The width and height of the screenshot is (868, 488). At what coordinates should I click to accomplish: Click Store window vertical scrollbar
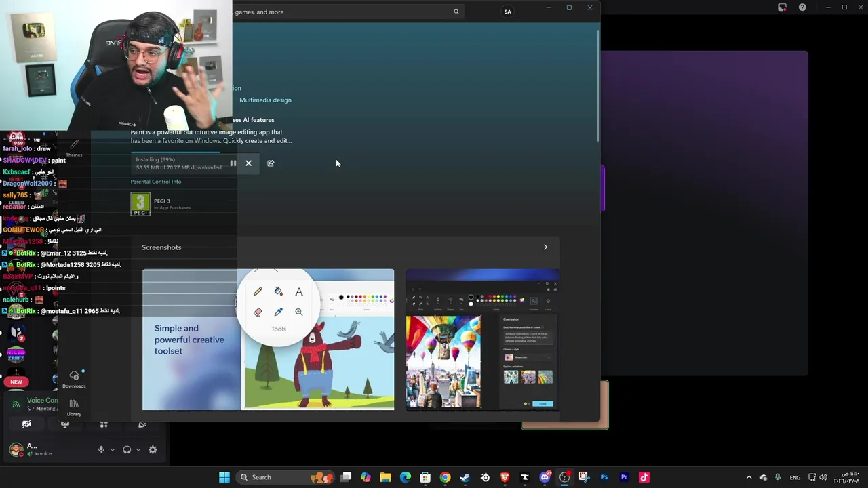[599, 85]
